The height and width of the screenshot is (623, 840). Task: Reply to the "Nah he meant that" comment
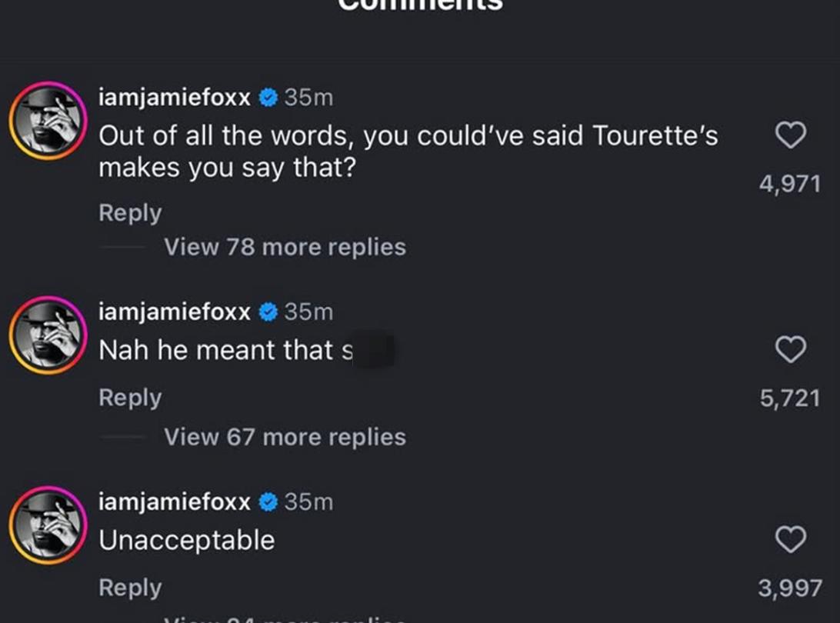[130, 398]
